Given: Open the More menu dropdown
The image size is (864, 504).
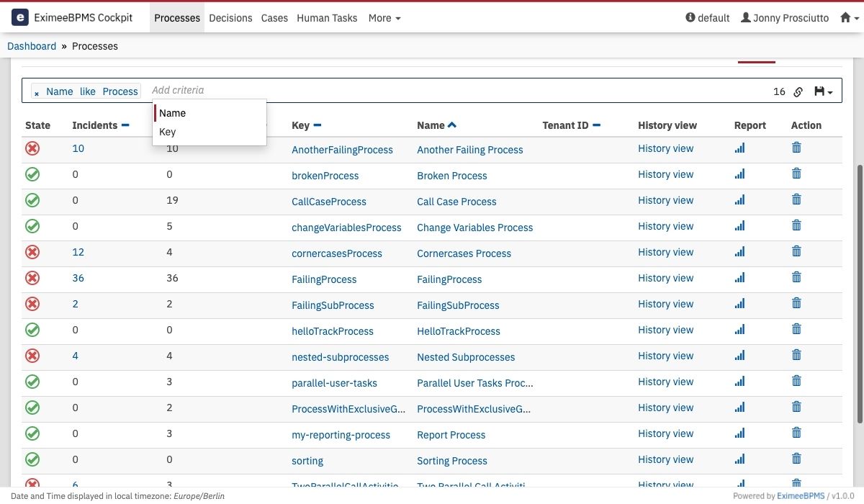Looking at the screenshot, I should coord(384,18).
